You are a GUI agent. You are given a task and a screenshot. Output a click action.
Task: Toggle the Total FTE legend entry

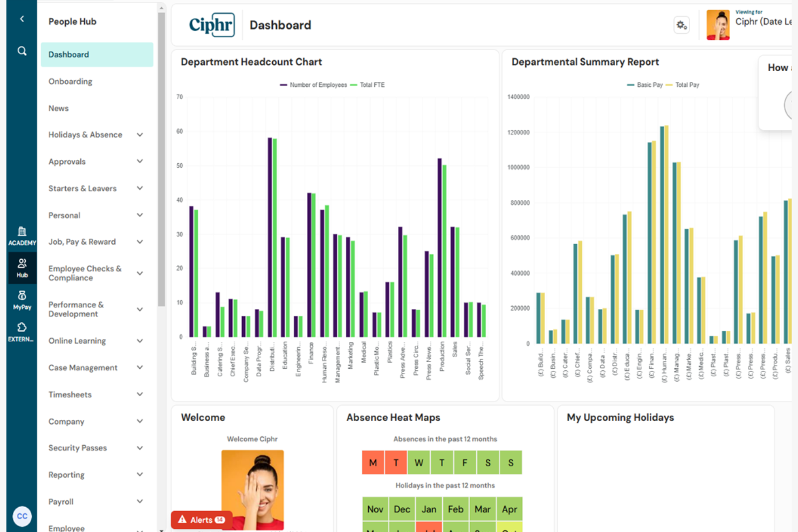point(368,85)
